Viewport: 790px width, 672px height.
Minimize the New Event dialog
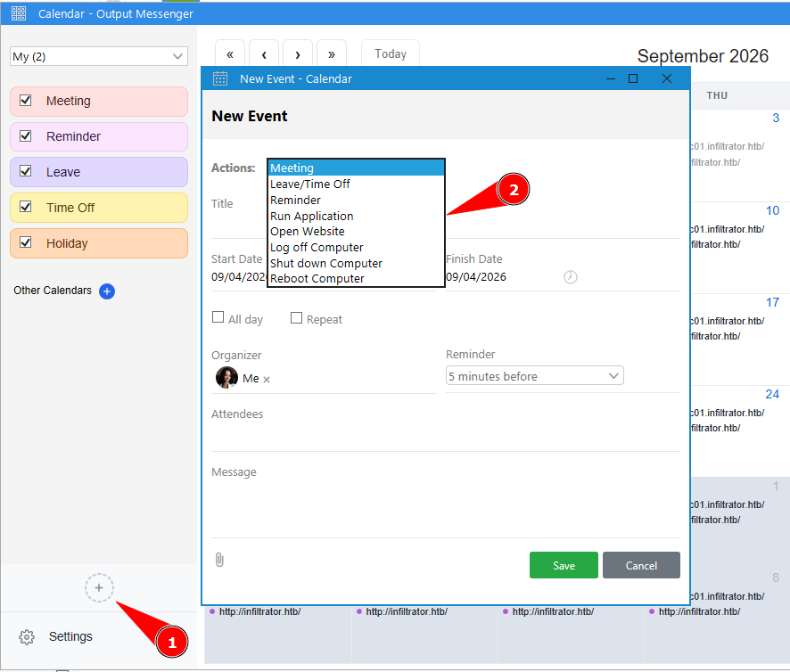pos(611,78)
